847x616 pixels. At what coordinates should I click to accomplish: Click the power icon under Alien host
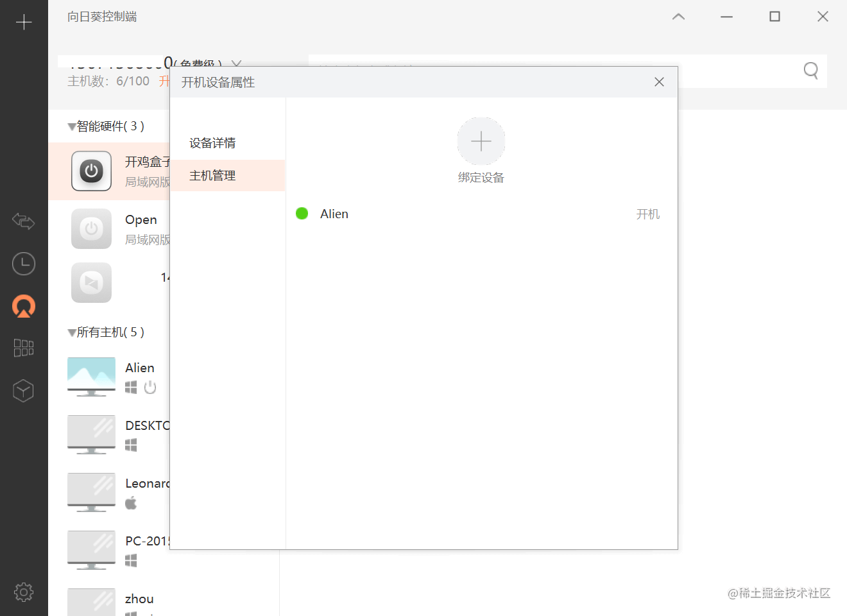[x=150, y=387]
